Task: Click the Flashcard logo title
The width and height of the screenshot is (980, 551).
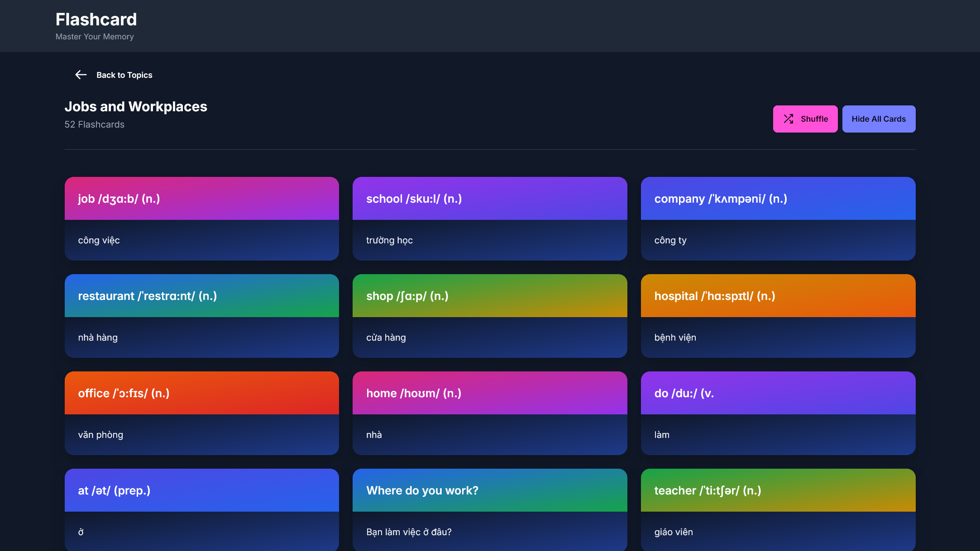Action: 96,19
